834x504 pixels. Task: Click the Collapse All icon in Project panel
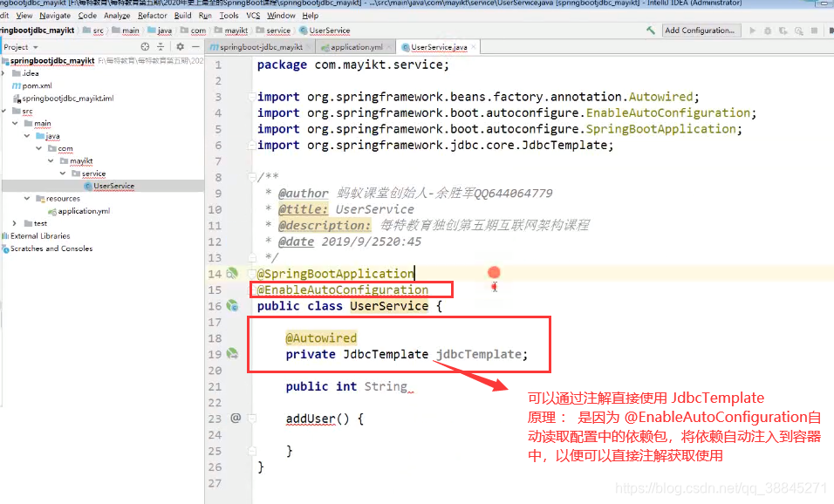(161, 47)
